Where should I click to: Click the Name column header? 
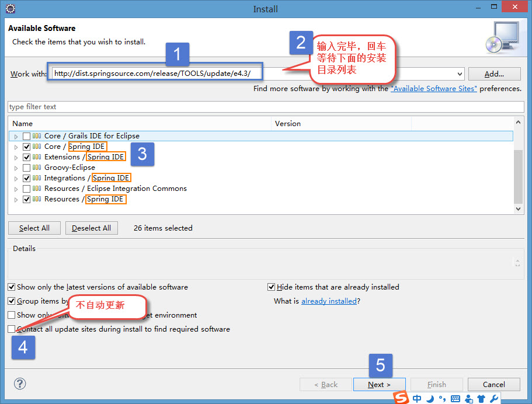(140, 123)
